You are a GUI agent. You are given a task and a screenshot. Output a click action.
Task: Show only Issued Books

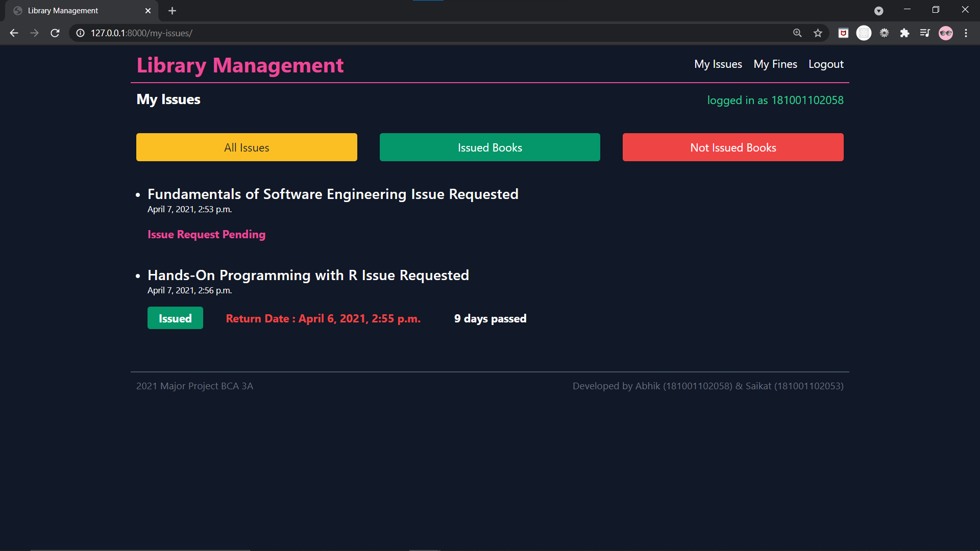pos(489,147)
